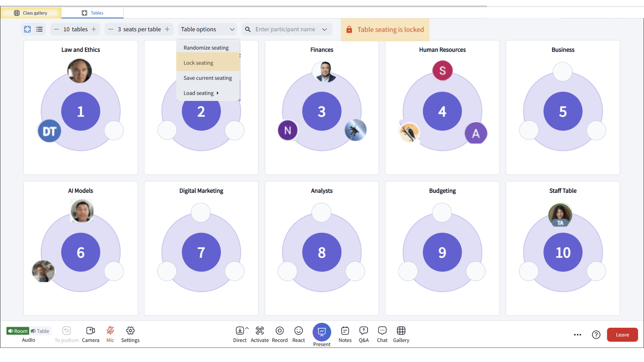Viewport: 644px width, 362px height.
Task: Increase the number of tables
Action: 94,29
